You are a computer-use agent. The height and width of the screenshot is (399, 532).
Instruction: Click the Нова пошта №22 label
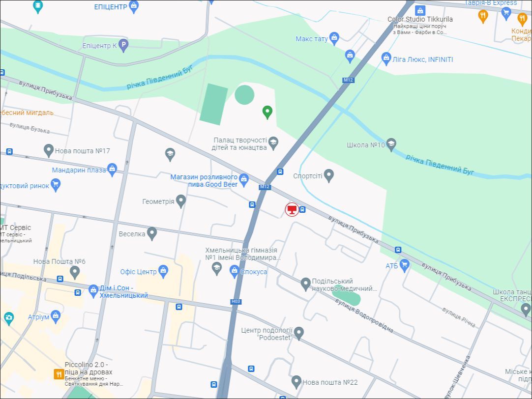point(330,382)
